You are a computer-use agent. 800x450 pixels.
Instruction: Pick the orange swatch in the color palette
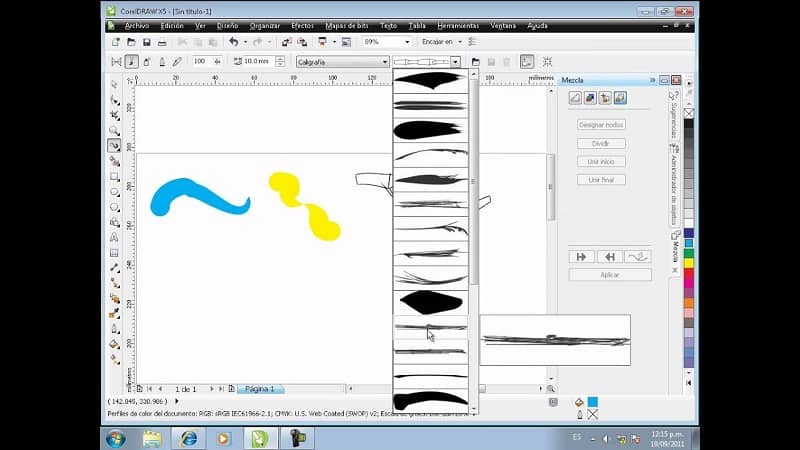pos(689,303)
